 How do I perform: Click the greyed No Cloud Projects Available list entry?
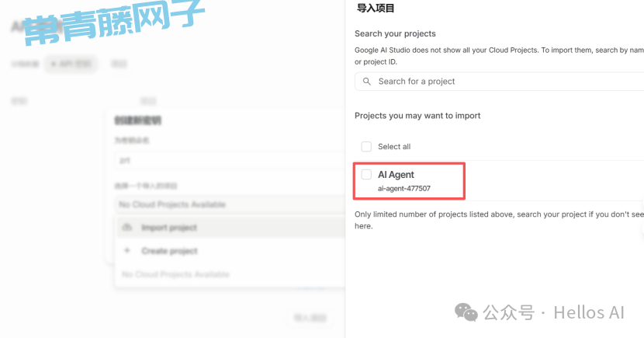(x=175, y=274)
